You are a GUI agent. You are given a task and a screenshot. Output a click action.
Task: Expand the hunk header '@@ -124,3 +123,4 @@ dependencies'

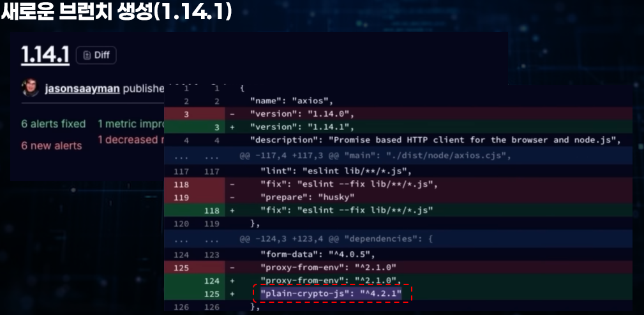(398, 238)
